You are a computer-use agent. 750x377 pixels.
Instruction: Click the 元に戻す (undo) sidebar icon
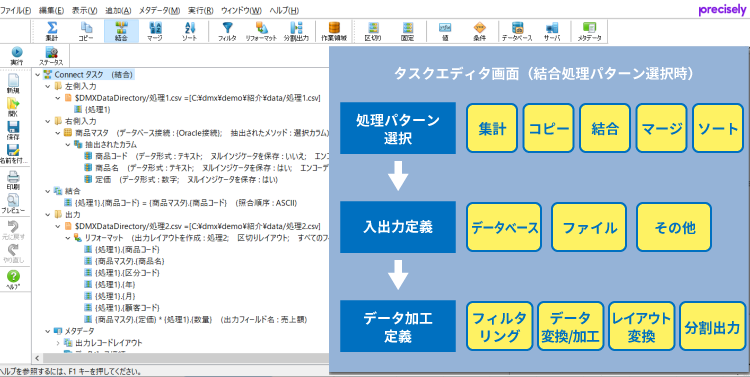click(x=13, y=231)
